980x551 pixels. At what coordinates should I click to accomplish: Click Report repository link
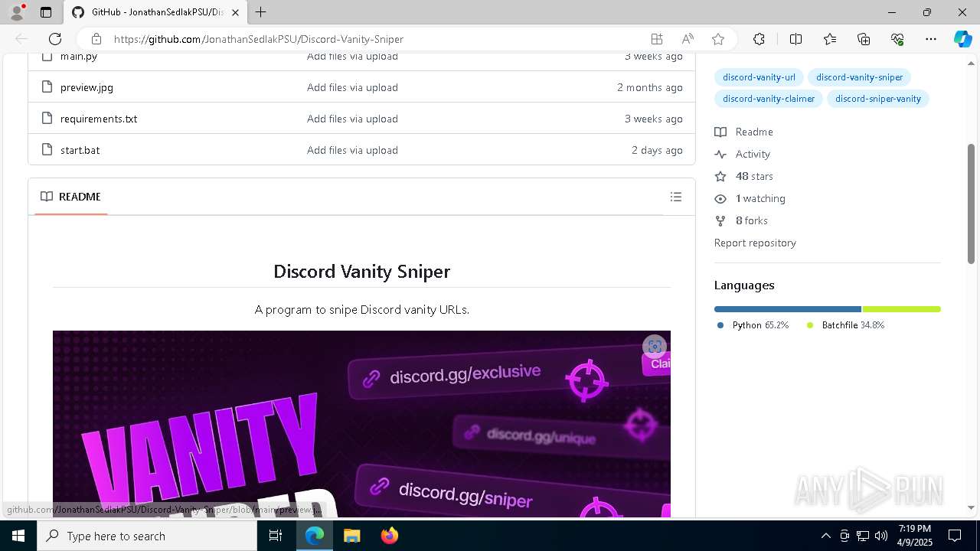(x=755, y=243)
